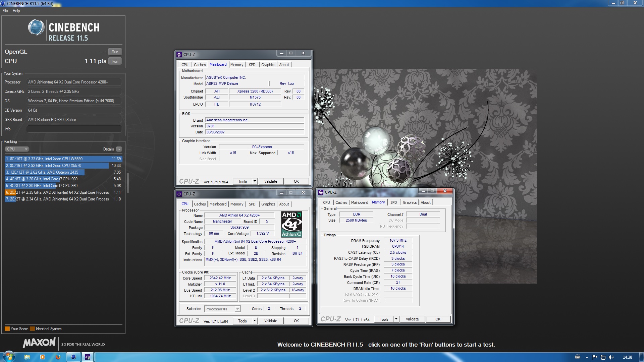Switch to Cinebench via its taskbar button
The height and width of the screenshot is (362, 644).
coord(73,357)
